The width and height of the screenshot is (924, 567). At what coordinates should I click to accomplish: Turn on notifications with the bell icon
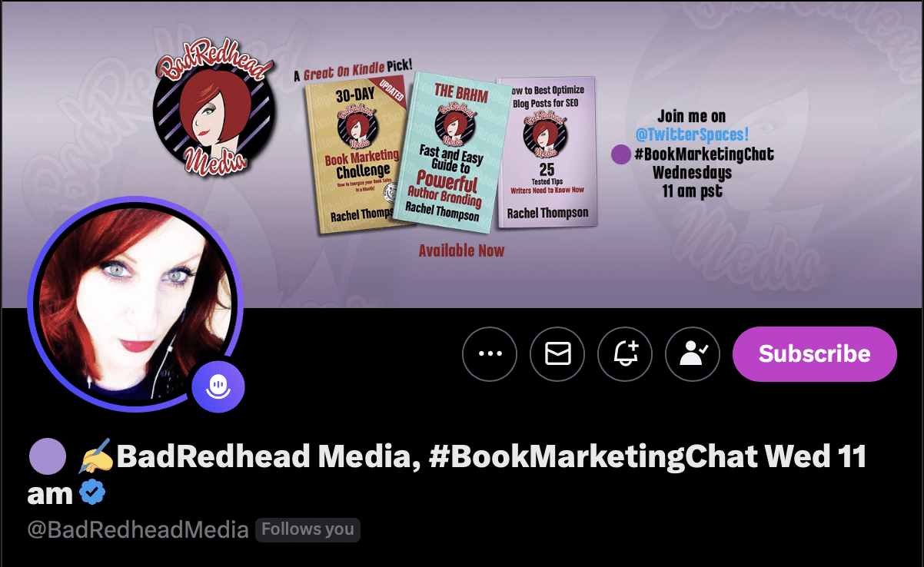point(625,353)
